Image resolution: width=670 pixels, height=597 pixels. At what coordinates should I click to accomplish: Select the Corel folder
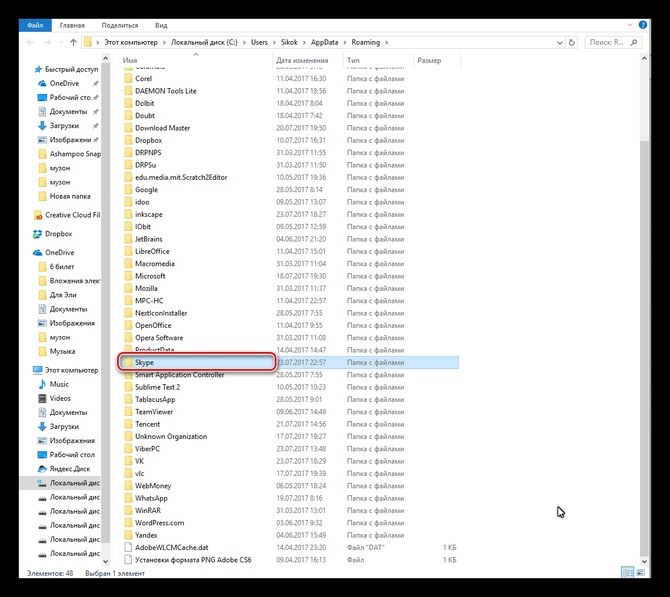(x=288, y=78)
